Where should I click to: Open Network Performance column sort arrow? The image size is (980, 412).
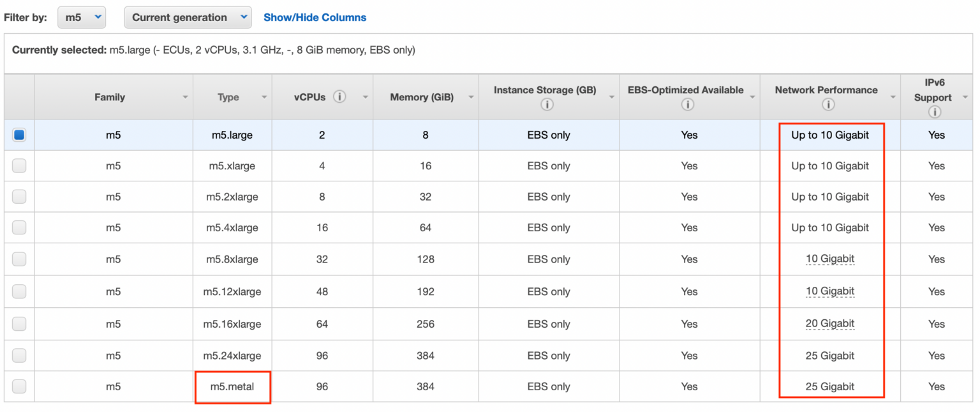point(893,98)
